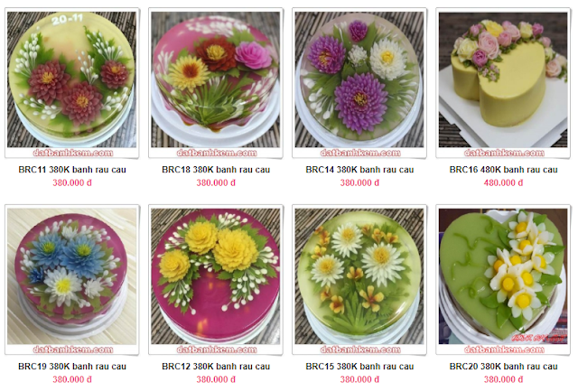This screenshot has width=578, height=392.
Task: Select the 380.000 đ price under BRC15
Action: point(359,379)
